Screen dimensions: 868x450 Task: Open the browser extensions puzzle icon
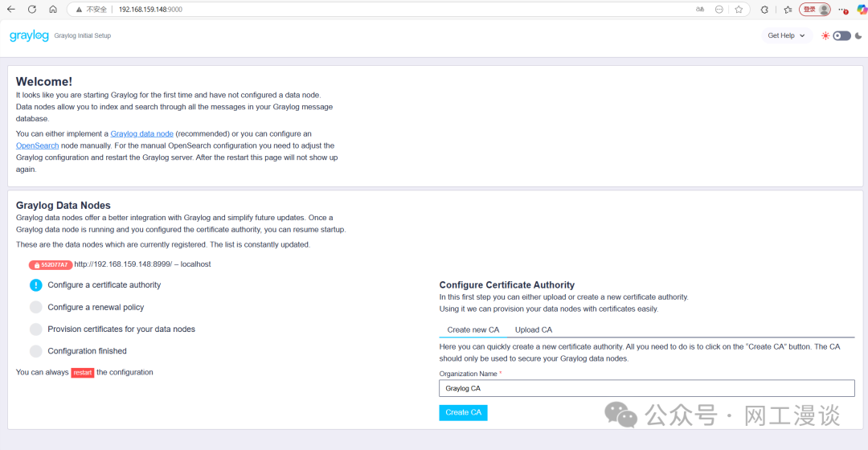(764, 10)
